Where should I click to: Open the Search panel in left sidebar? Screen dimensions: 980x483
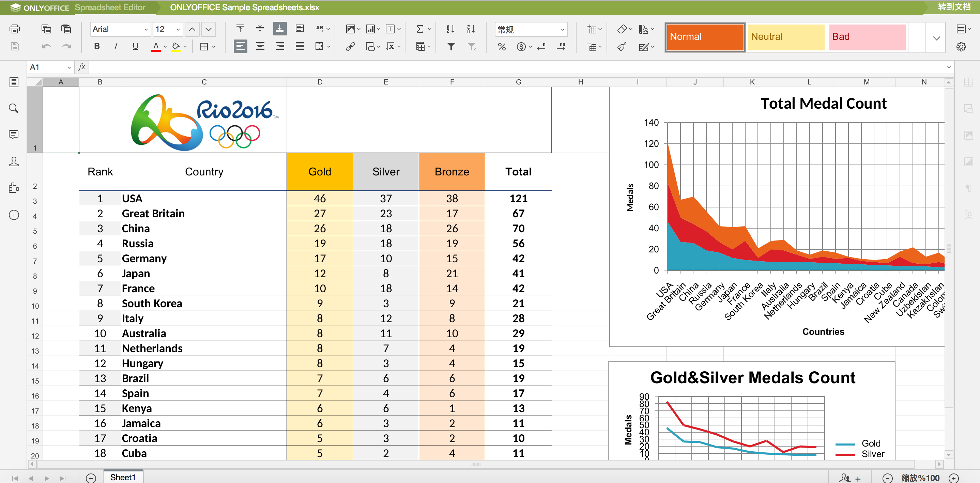(x=14, y=108)
